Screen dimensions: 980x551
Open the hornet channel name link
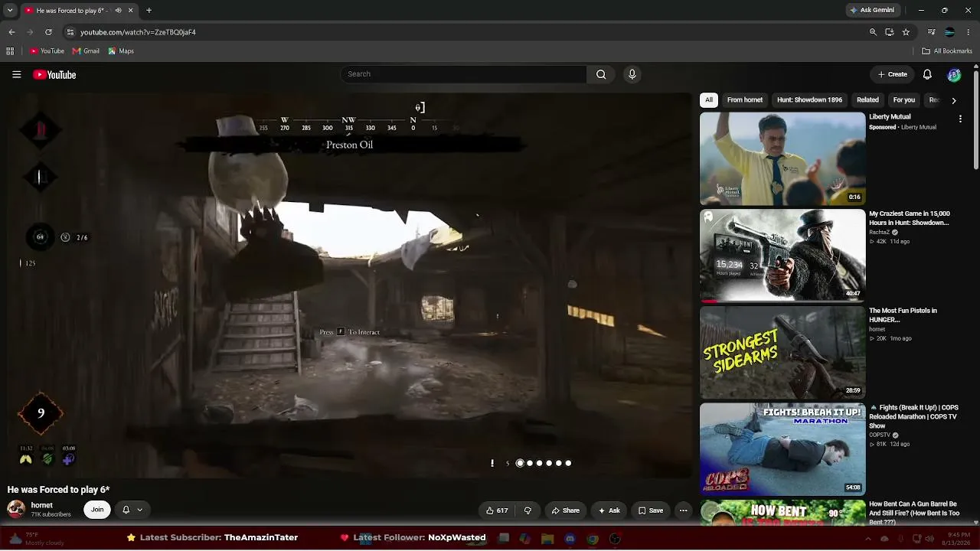click(41, 505)
